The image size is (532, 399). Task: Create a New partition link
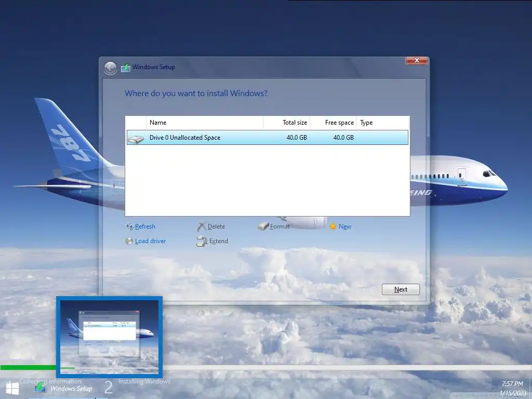(x=345, y=227)
